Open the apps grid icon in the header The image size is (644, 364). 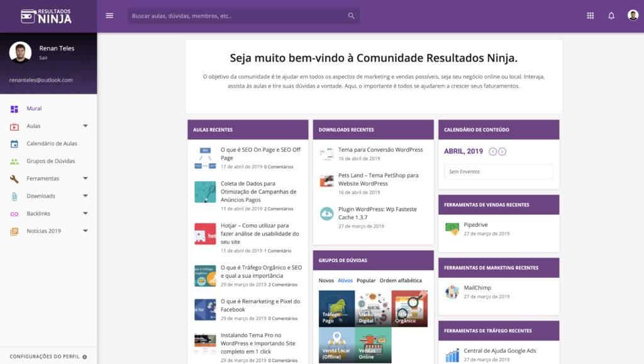590,15
